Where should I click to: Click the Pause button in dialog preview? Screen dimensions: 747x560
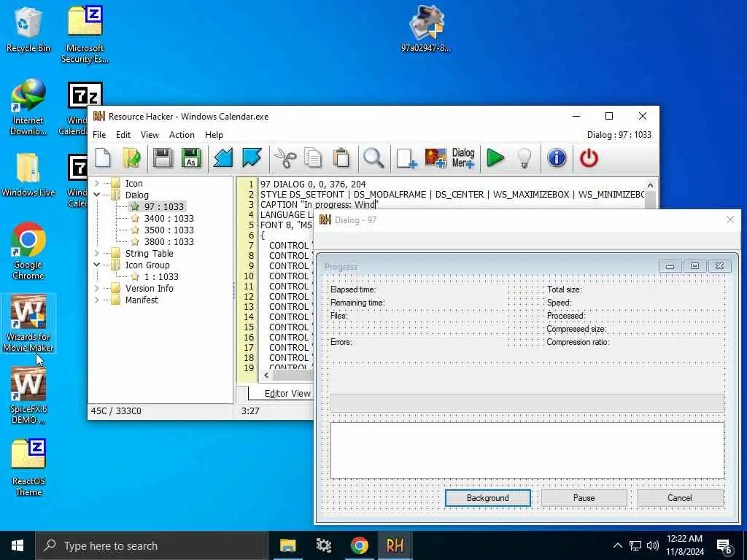tap(584, 498)
